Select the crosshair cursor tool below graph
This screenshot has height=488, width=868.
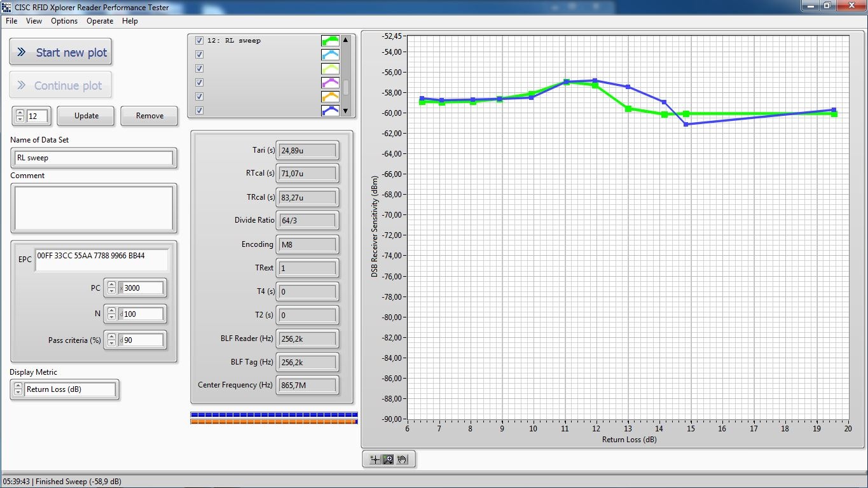[x=375, y=459]
